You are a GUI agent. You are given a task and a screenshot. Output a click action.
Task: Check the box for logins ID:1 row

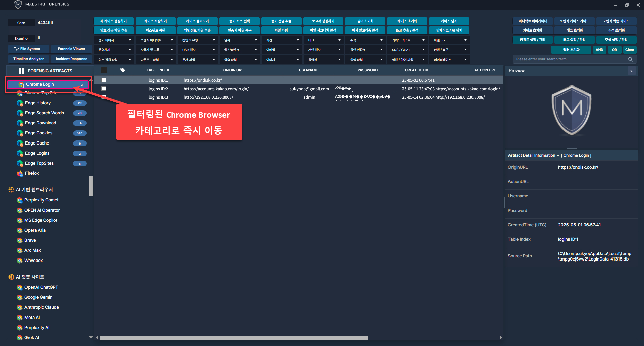[104, 80]
